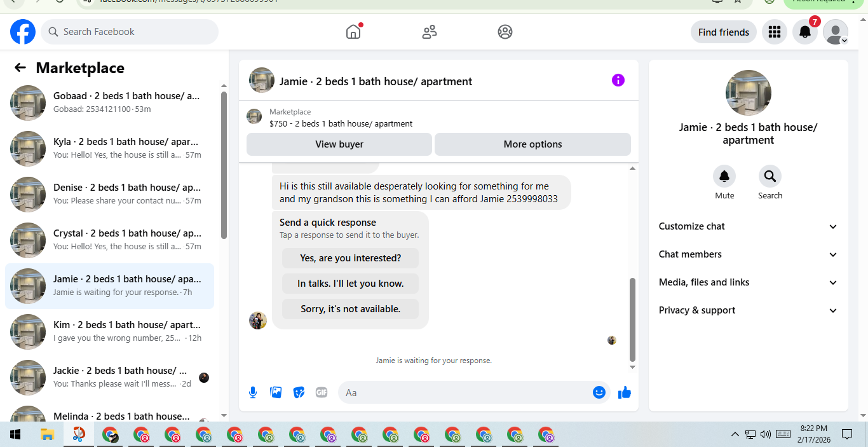Open File Explorer from the taskbar
868x447 pixels.
(x=48, y=435)
